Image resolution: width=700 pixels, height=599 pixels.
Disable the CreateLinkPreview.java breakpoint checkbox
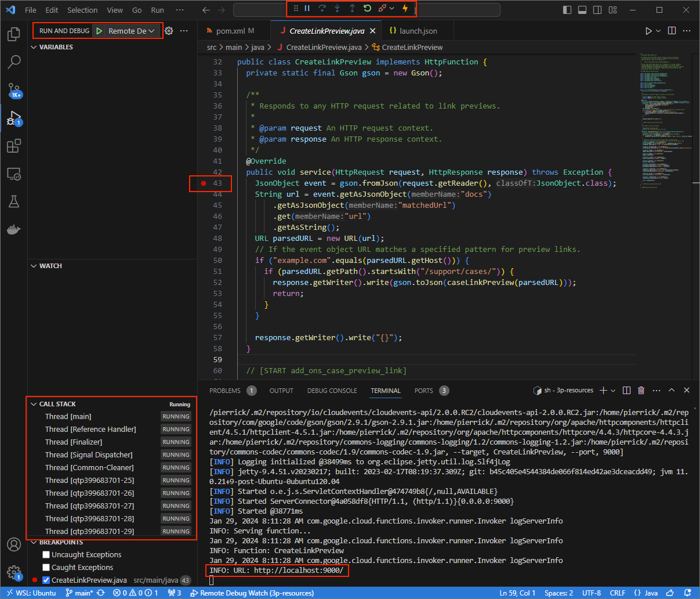point(45,579)
